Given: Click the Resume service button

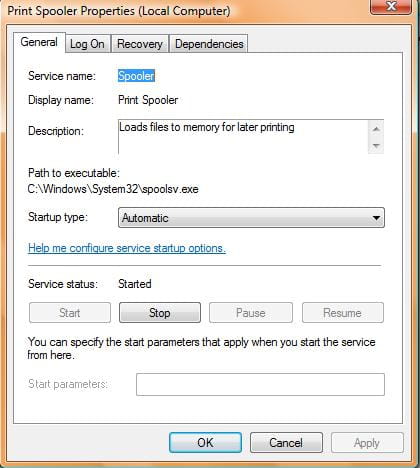Looking at the screenshot, I should pos(343,313).
